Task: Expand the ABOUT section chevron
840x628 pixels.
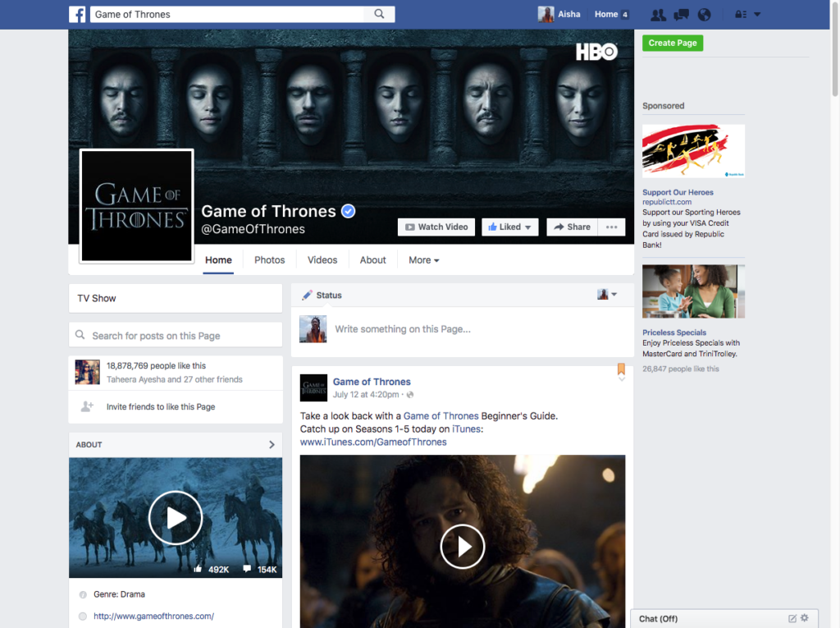Action: tap(272, 445)
